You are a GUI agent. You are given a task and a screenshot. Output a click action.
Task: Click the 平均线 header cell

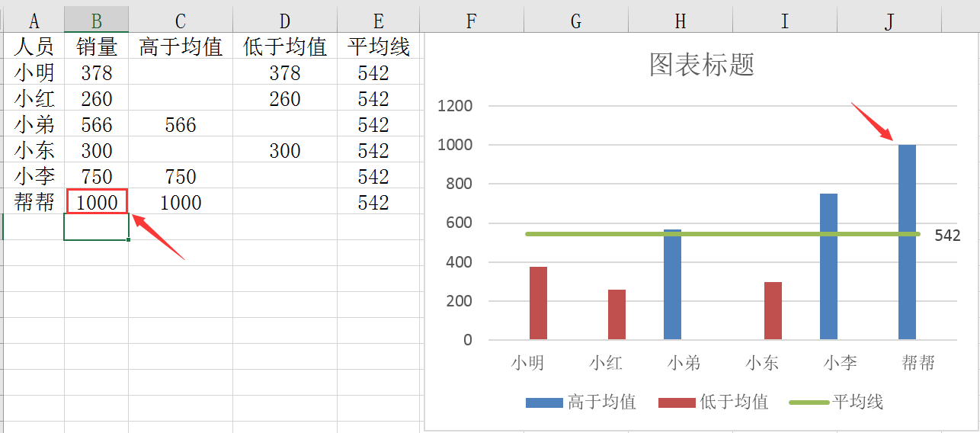pos(379,47)
